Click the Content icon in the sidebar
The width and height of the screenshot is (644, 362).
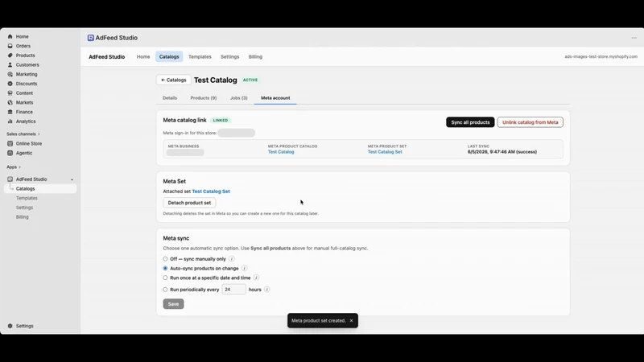pos(10,93)
